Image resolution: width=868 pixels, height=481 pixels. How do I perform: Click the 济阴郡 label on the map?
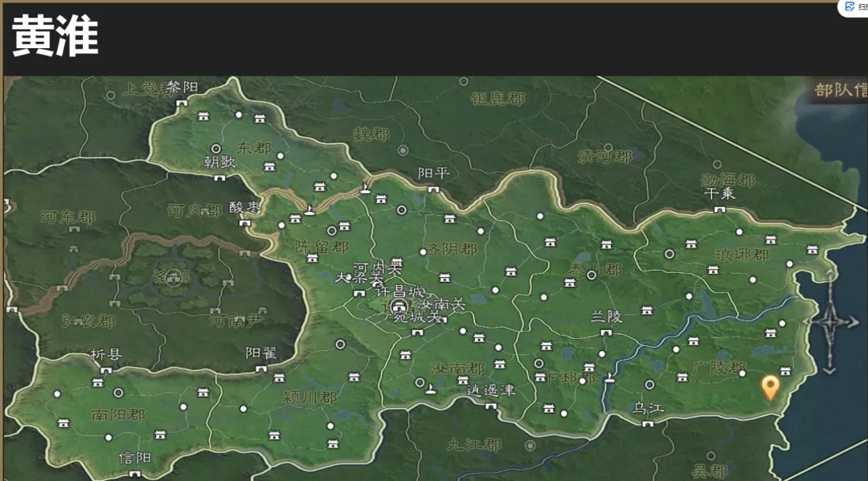click(452, 249)
